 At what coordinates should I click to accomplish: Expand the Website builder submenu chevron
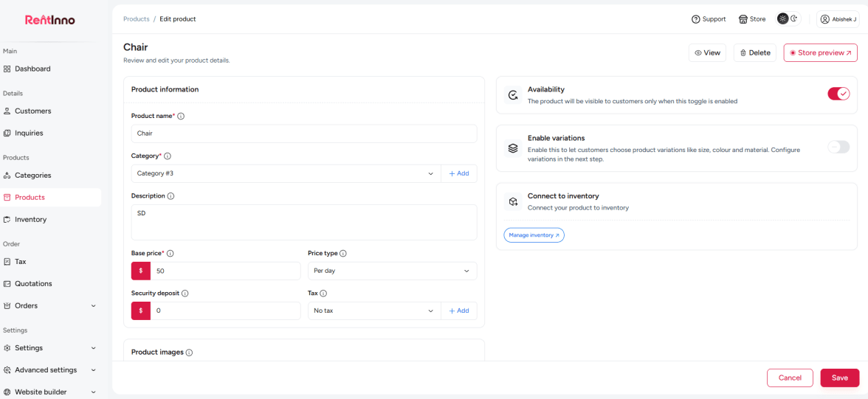(94, 392)
